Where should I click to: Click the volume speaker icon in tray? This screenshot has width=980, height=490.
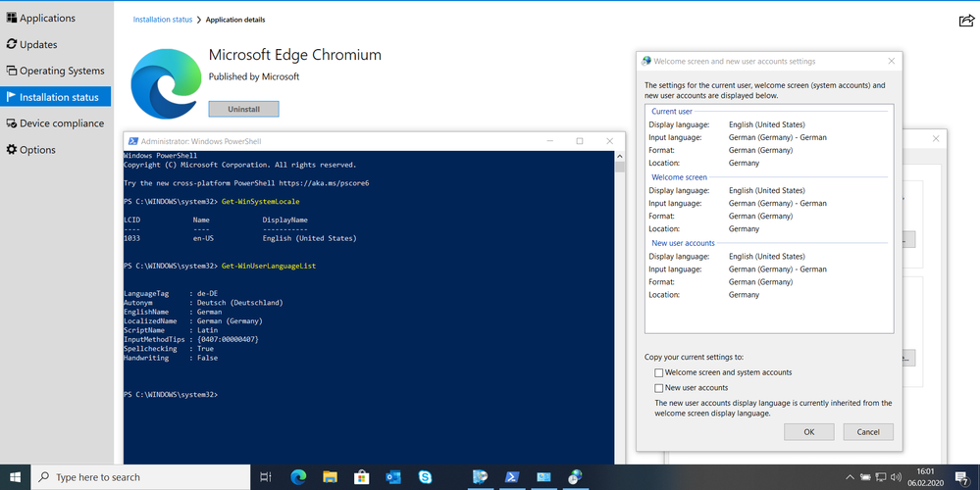[x=896, y=477]
